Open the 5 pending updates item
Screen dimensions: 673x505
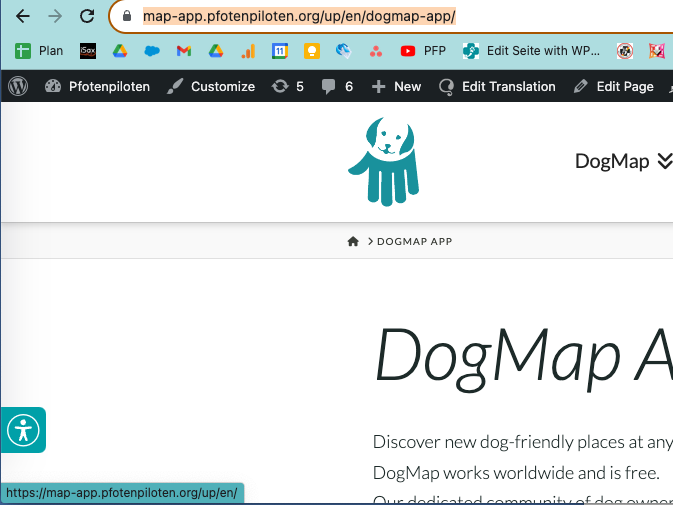[x=288, y=86]
